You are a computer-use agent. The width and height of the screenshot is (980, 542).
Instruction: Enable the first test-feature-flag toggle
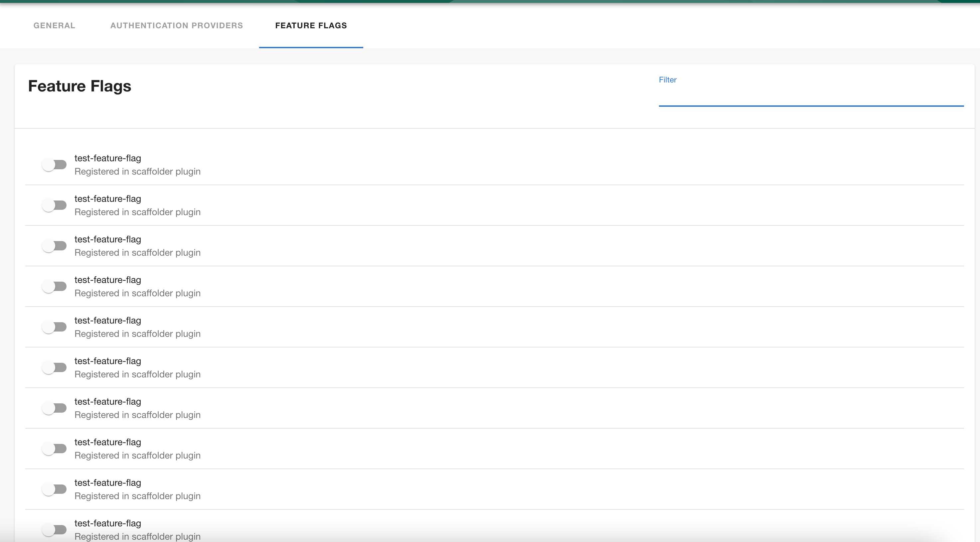[55, 164]
